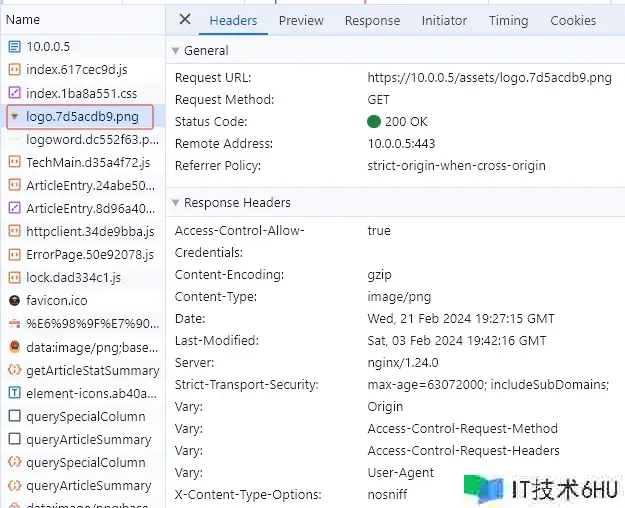This screenshot has width=625, height=508.
Task: Click the stylesheet icon next to index.1ba8a551.css
Action: [x=14, y=93]
